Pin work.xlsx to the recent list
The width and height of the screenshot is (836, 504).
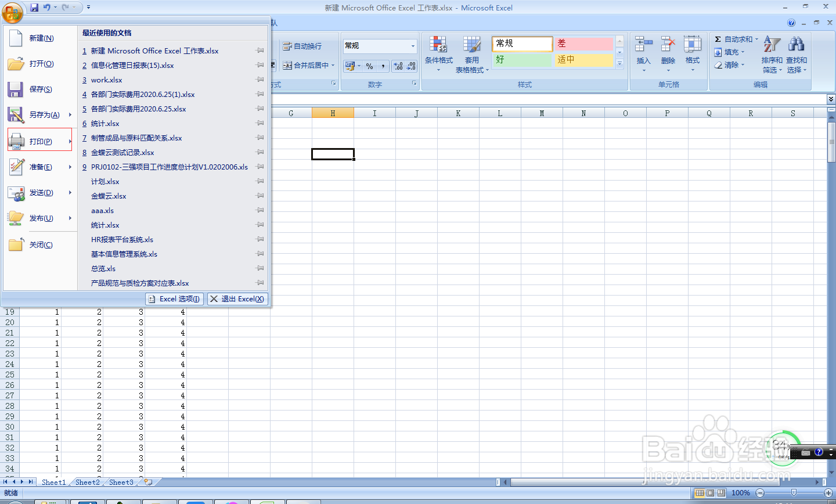click(x=260, y=80)
